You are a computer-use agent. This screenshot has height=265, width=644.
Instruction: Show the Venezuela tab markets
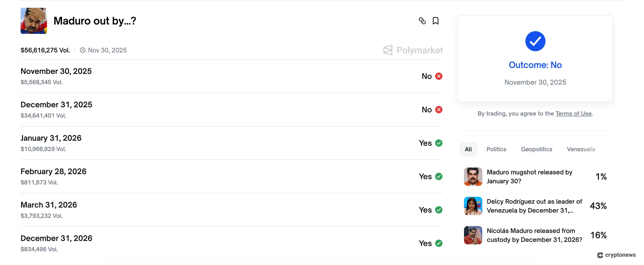581,149
